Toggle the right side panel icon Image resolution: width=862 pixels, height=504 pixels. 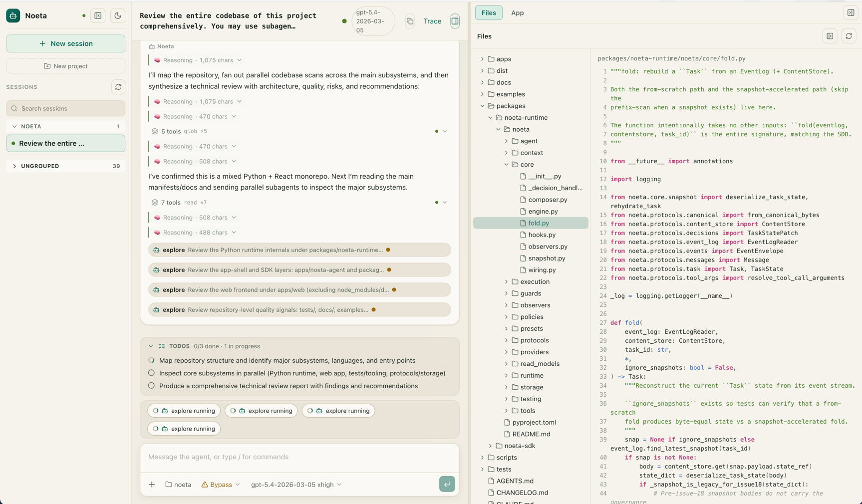click(x=455, y=21)
